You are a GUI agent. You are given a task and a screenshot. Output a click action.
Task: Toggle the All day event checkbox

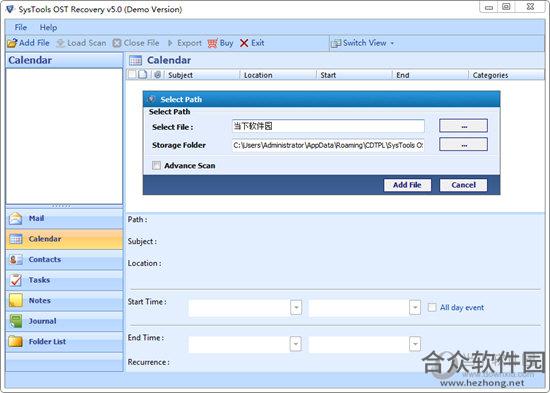(432, 307)
